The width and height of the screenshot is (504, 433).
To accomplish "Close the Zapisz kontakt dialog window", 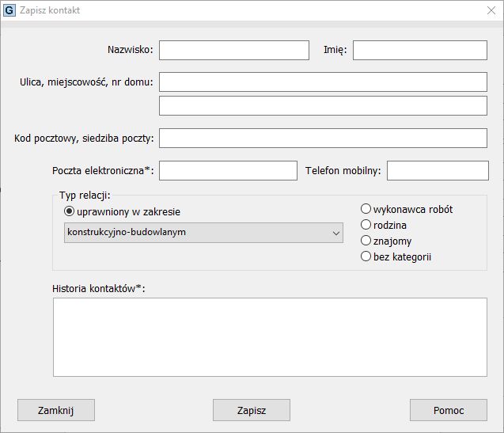I will [x=490, y=11].
